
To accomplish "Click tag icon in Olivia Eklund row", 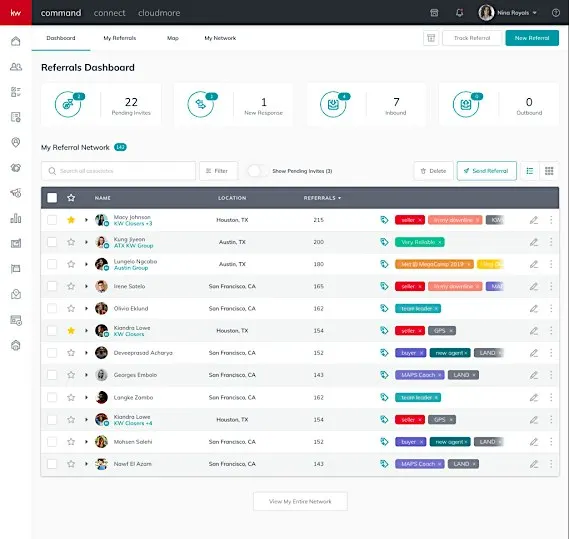I will click(384, 309).
